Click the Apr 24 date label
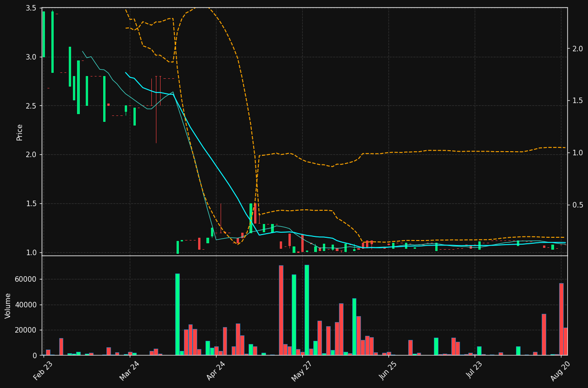Viewport: 588px width, 388px height. [216, 371]
